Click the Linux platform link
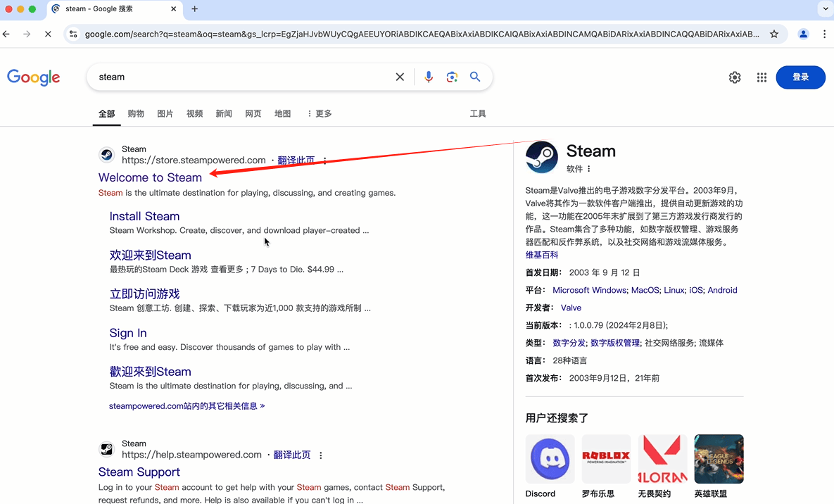 [x=674, y=290]
